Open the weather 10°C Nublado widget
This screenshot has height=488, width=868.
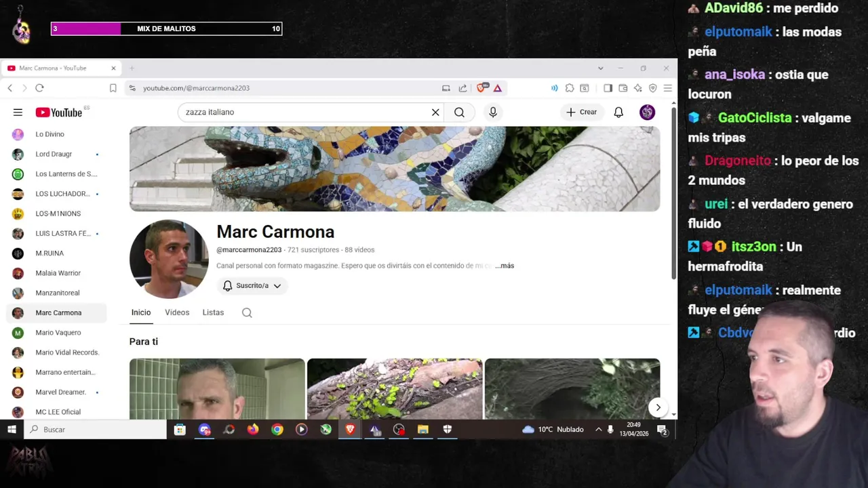coord(553,429)
